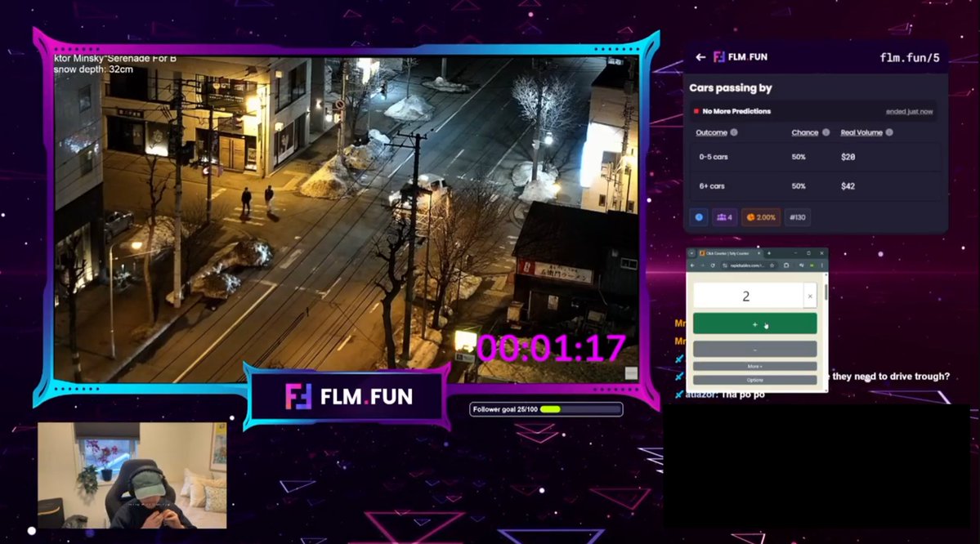The height and width of the screenshot is (544, 980).
Task: Click the flm.fun/5 URL text
Action: tap(910, 57)
